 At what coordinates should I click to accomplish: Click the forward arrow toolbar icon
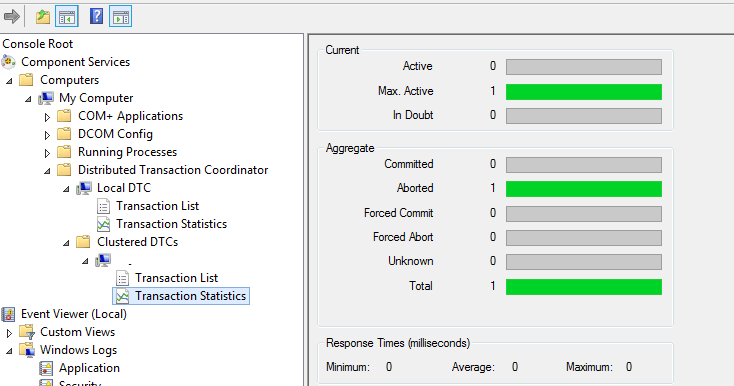click(11, 17)
